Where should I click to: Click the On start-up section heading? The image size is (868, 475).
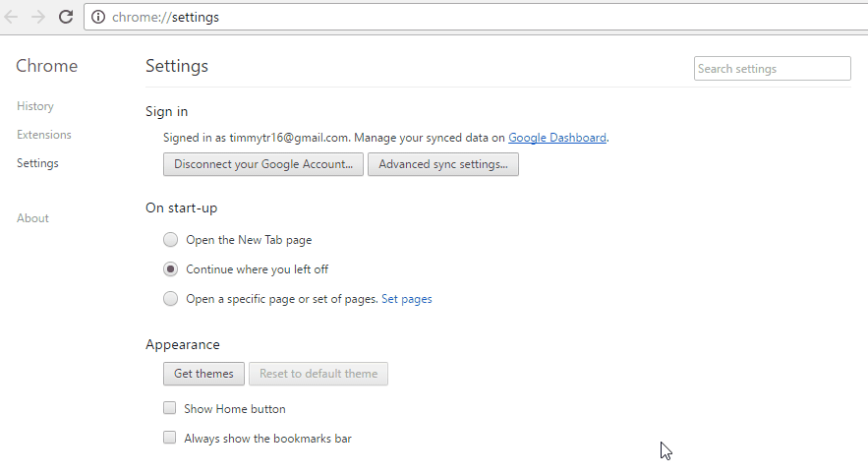click(182, 208)
